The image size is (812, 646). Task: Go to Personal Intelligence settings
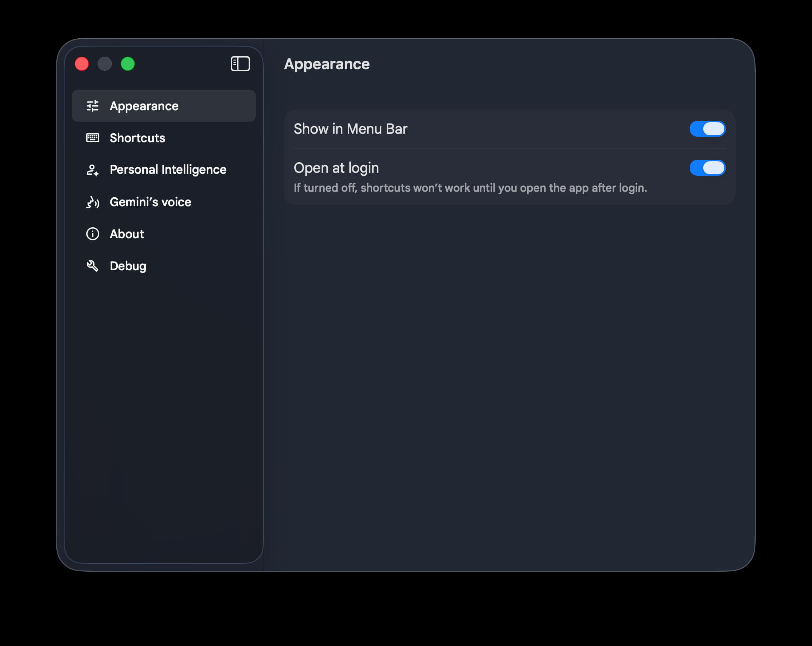click(x=164, y=170)
